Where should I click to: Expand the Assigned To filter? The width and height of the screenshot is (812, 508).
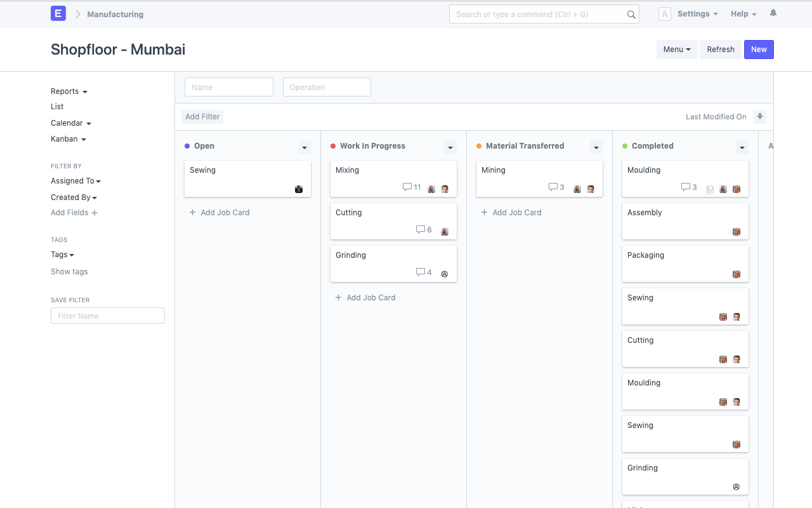tap(75, 181)
